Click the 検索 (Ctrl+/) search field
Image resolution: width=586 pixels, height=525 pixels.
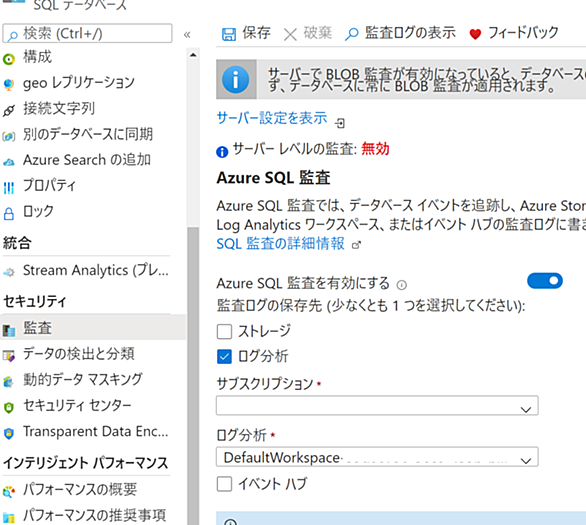tap(87, 34)
